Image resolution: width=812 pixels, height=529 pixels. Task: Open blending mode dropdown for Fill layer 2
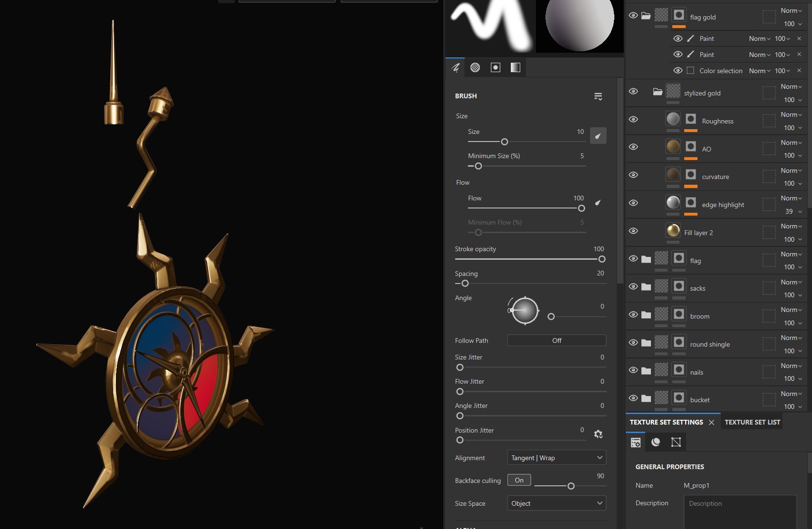coord(791,227)
